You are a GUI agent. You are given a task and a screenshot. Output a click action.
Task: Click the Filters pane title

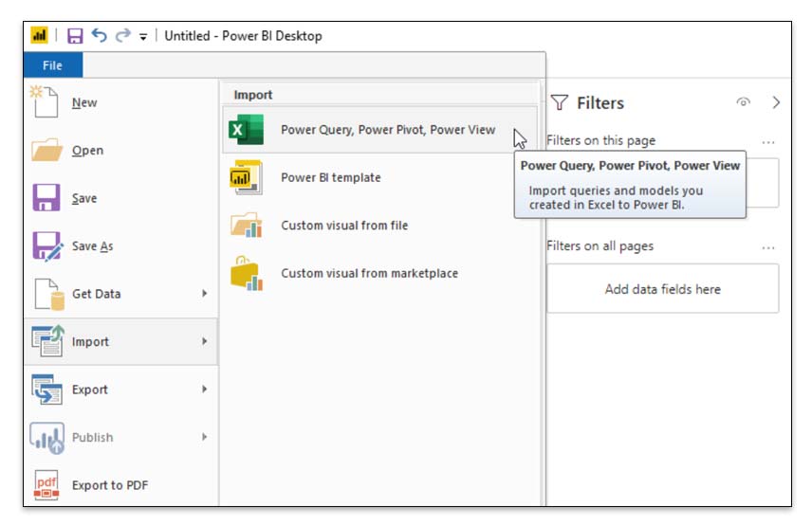pyautogui.click(x=600, y=103)
